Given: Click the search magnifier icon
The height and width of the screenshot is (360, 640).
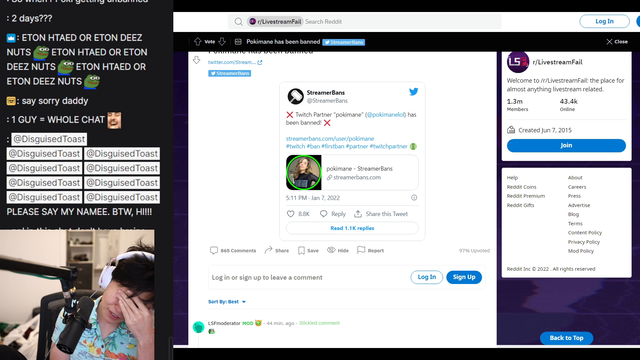Looking at the screenshot, I should coord(238,22).
